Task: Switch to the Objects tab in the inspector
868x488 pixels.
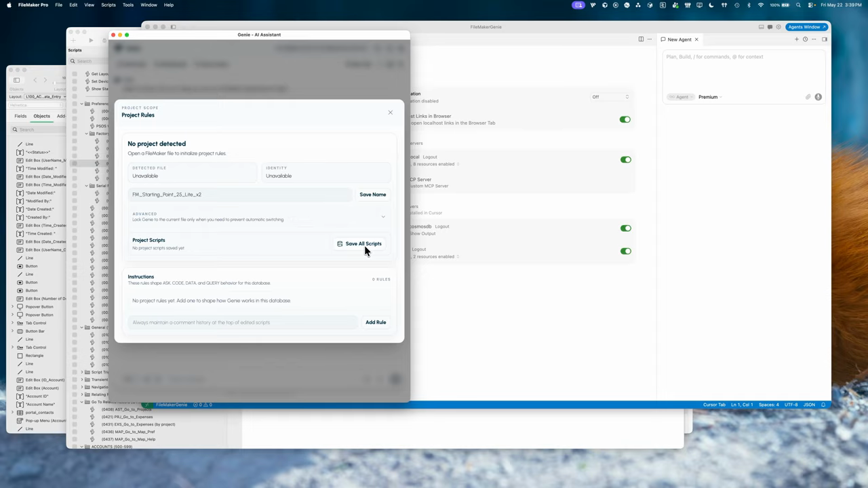Action: [x=41, y=116]
